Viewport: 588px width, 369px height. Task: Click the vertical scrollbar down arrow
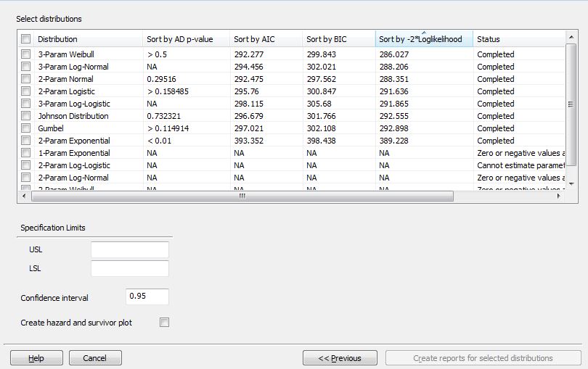[571, 186]
